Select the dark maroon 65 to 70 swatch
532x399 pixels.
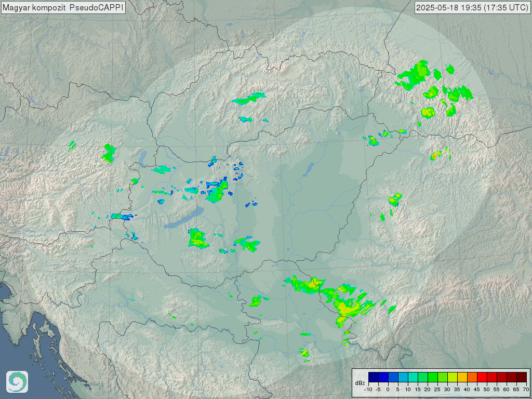point(522,377)
